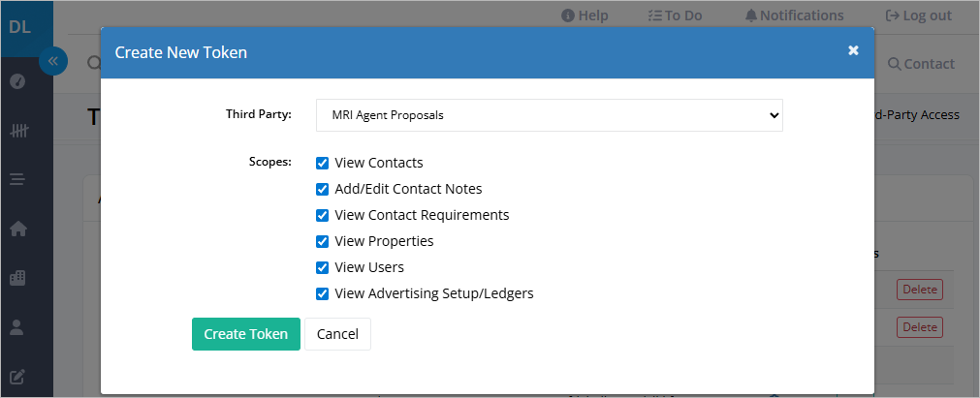Viewport: 980px width, 398px height.
Task: Open the building icon in sidebar
Action: click(18, 278)
